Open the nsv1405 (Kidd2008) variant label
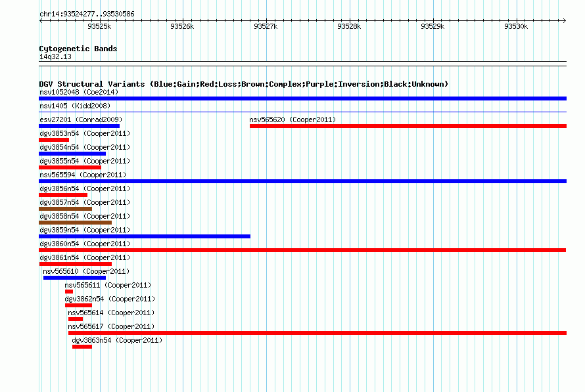 pos(75,106)
